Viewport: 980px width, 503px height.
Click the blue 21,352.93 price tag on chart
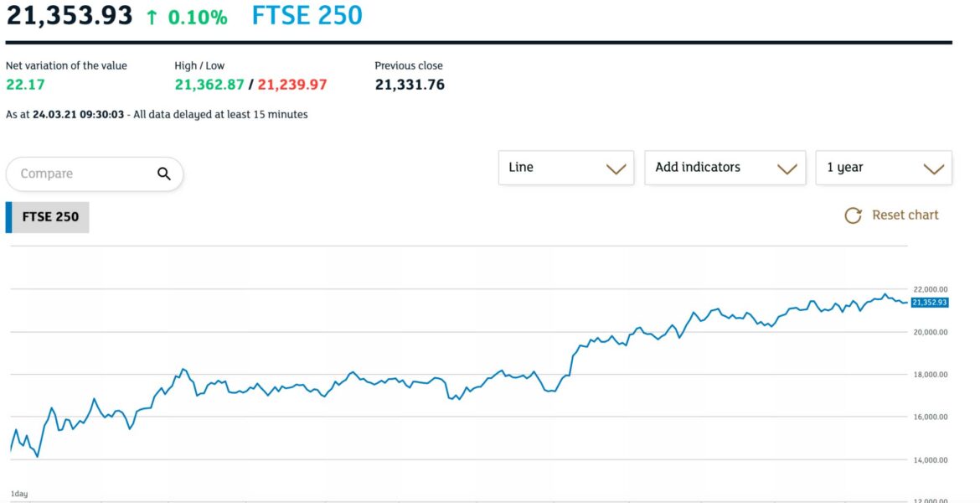click(x=930, y=303)
